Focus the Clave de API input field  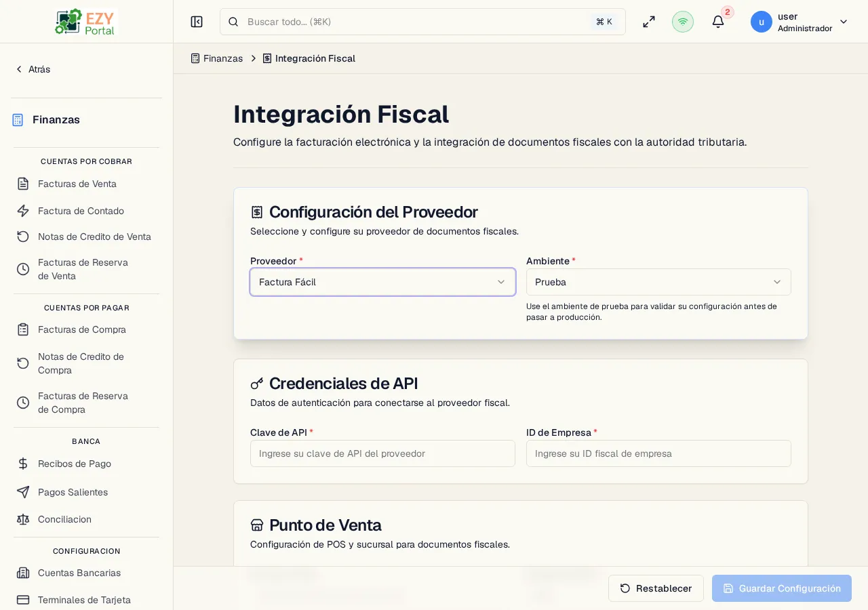(382, 453)
